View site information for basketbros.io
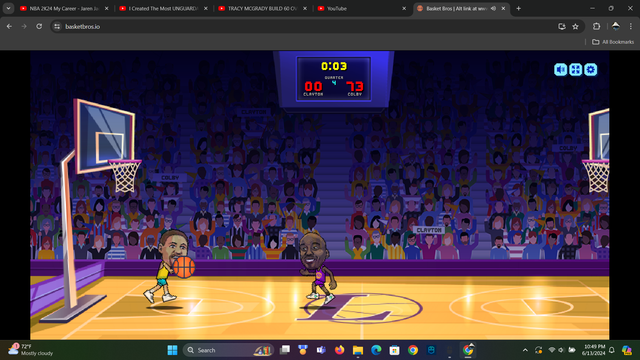 point(57,27)
